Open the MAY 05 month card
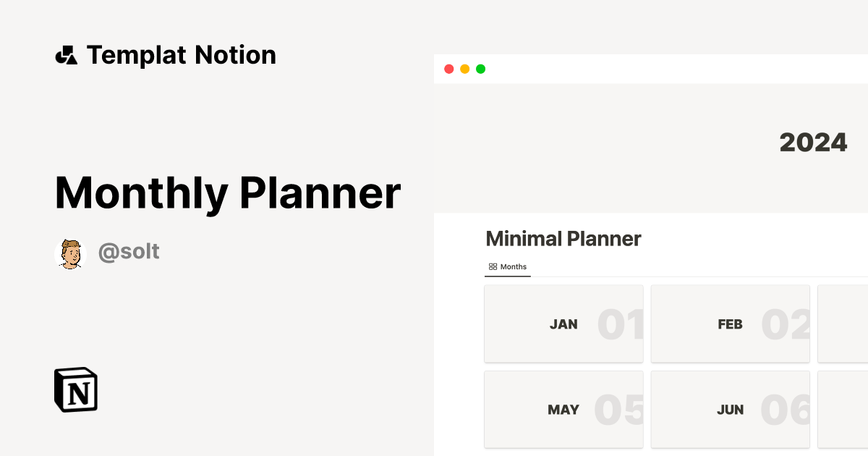Screen dimensions: 868x456 coord(563,409)
